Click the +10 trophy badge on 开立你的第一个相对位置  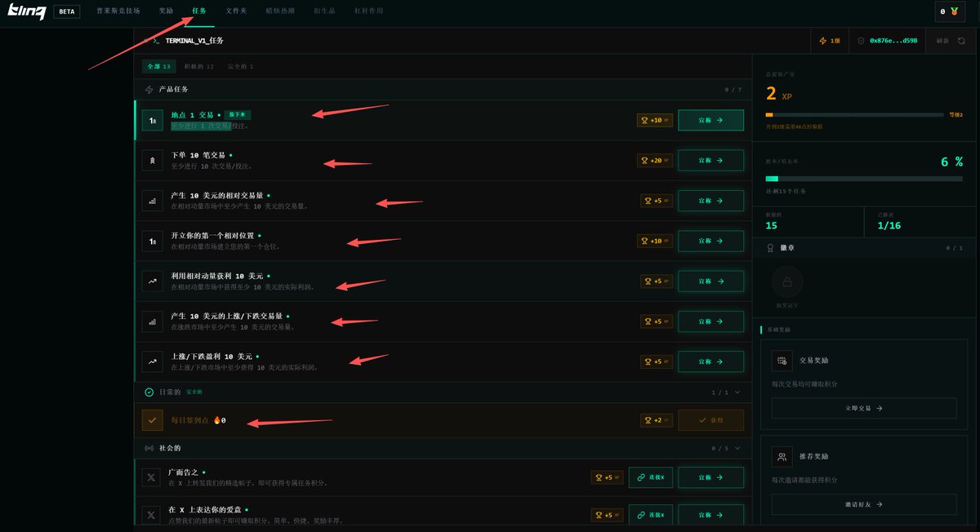[654, 241]
